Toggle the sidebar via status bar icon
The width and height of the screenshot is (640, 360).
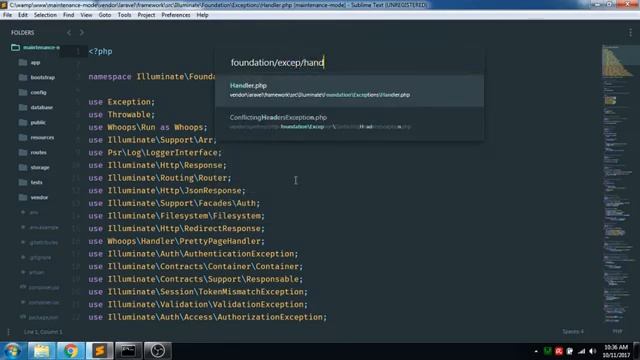9,332
